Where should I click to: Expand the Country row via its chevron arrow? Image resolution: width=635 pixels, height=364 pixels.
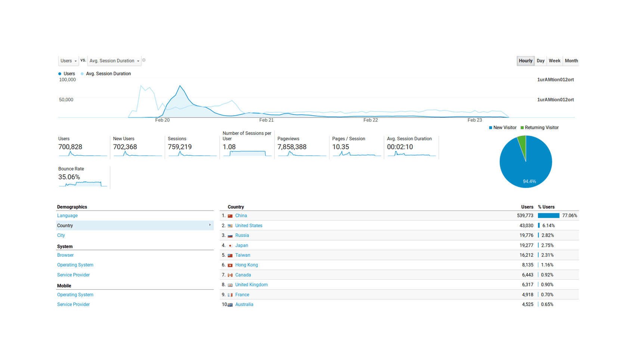tap(210, 225)
